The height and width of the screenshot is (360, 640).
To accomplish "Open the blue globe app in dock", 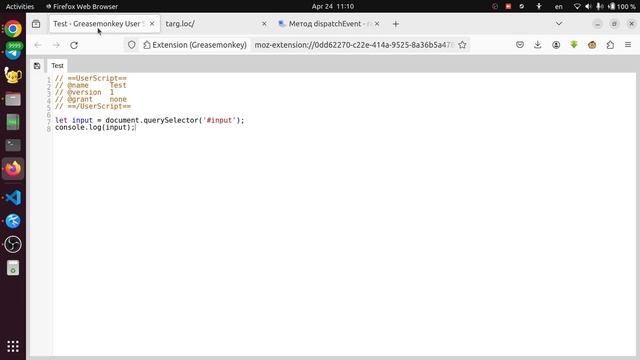I will [13, 221].
